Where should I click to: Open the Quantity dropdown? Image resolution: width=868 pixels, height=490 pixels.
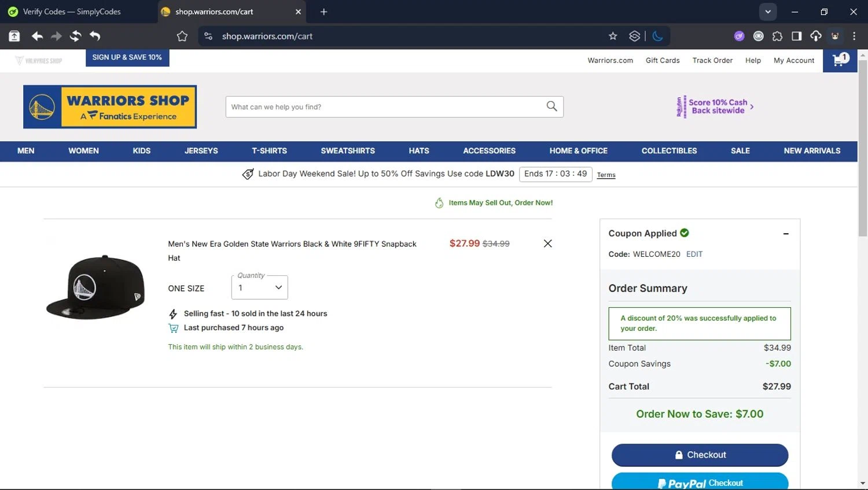(x=260, y=288)
